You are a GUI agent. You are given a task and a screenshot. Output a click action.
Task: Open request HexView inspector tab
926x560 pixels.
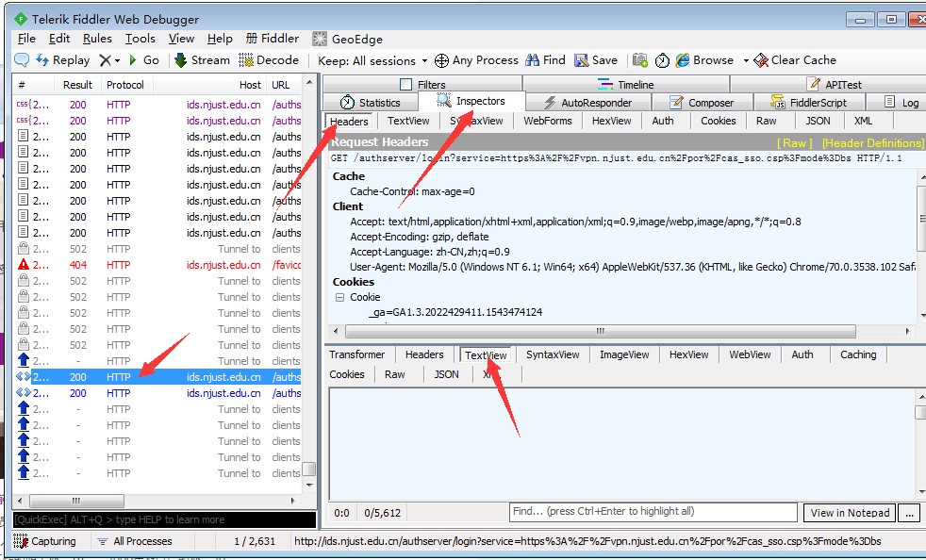(x=611, y=121)
